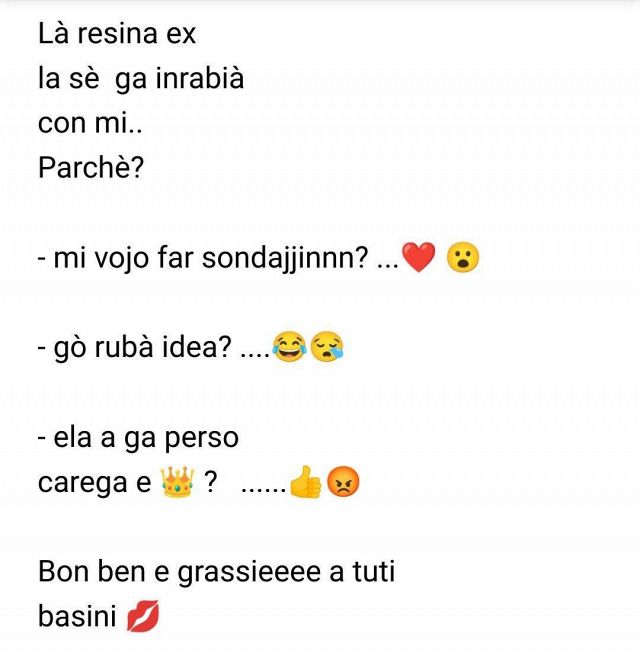Click the red heart emoji
This screenshot has height=653, width=640.
tap(418, 257)
